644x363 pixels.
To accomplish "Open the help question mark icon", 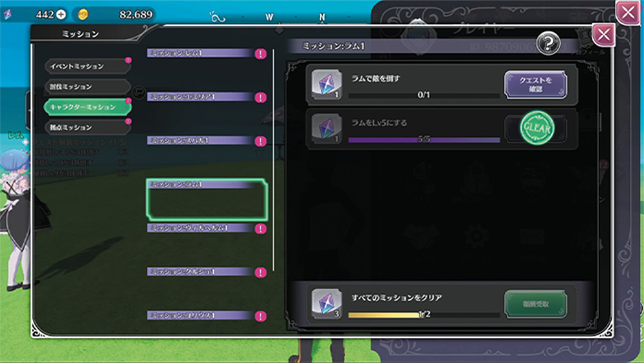I will point(549,43).
